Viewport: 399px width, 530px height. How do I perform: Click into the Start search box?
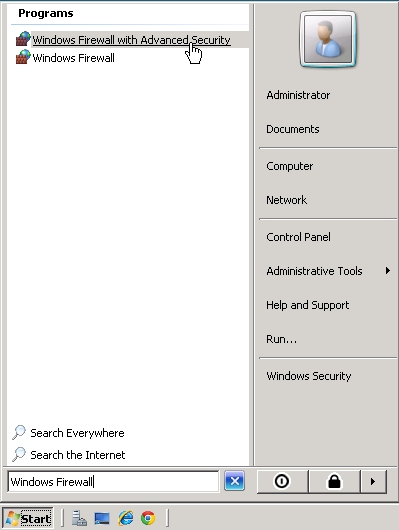113,482
